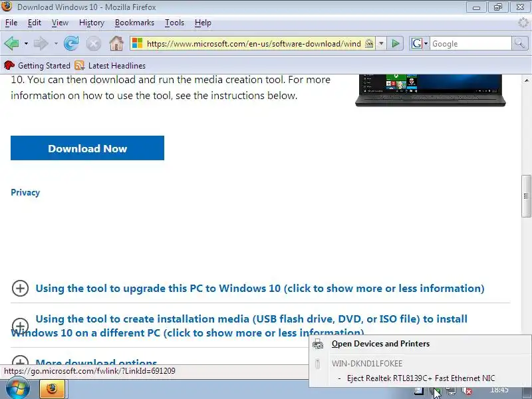The width and height of the screenshot is (532, 399).
Task: Open the Bookmarks menu
Action: pyautogui.click(x=134, y=23)
